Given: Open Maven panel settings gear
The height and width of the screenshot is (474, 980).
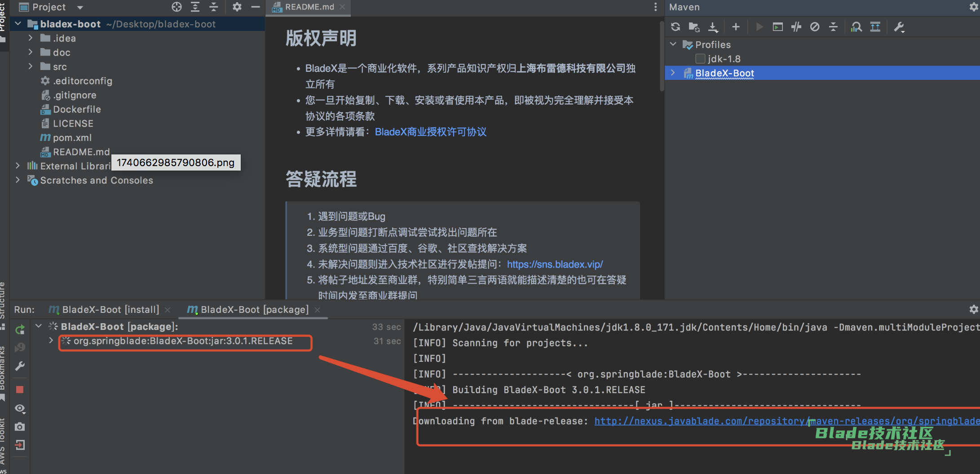Looking at the screenshot, I should pyautogui.click(x=974, y=7).
